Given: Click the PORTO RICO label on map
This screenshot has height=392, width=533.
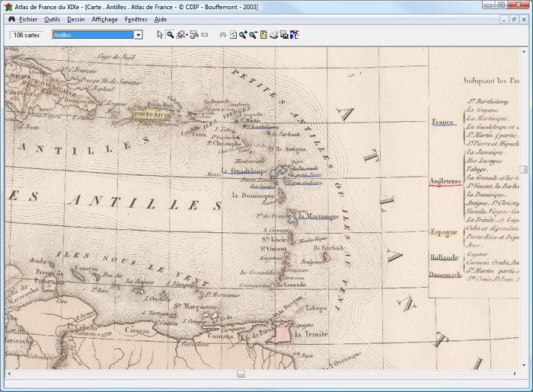Looking at the screenshot, I should point(152,114).
